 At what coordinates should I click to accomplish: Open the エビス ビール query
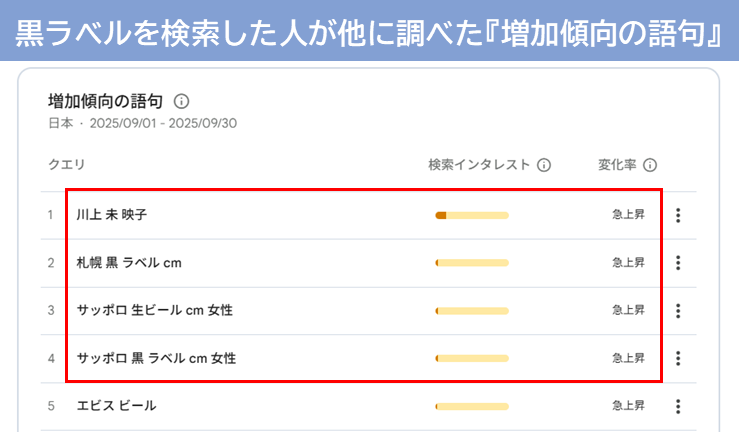coord(116,406)
